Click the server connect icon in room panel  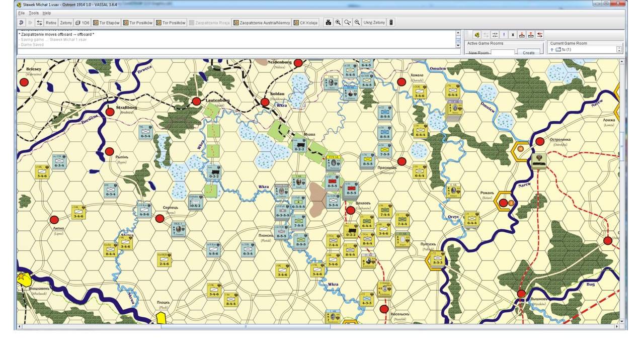pyautogui.click(x=477, y=35)
